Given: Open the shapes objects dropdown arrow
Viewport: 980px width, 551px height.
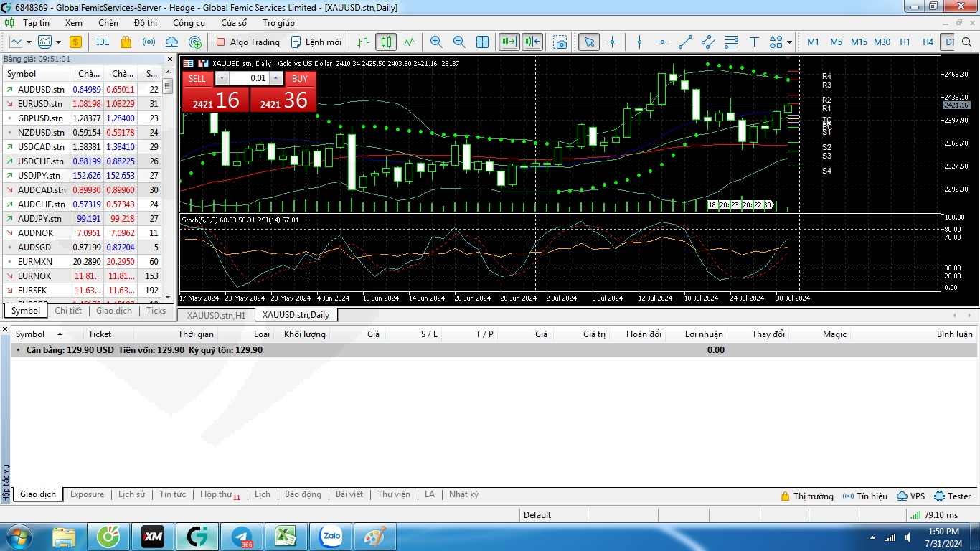Looking at the screenshot, I should (x=789, y=42).
